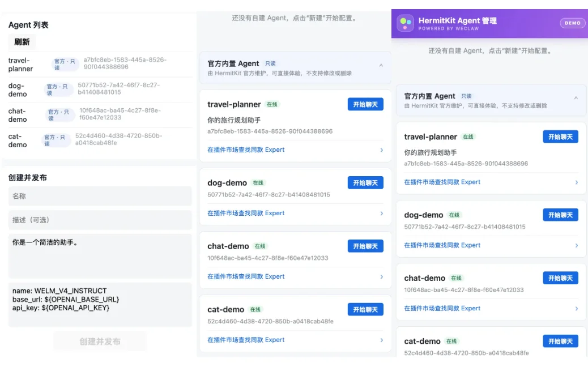Start chat with dog-demo in the HermitKit panel
The height and width of the screenshot is (367, 588).
coord(560,215)
